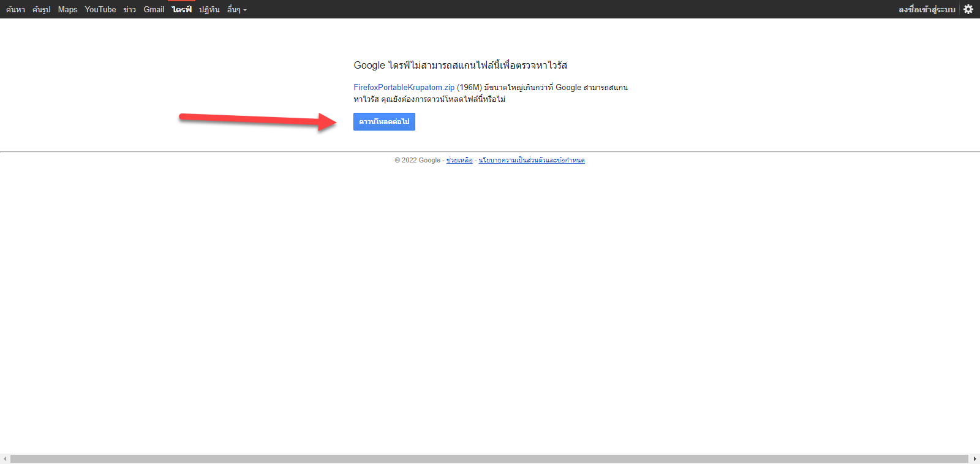Viewport: 980px width, 464px height.
Task: Go to Maps in the top bar
Action: pos(68,10)
